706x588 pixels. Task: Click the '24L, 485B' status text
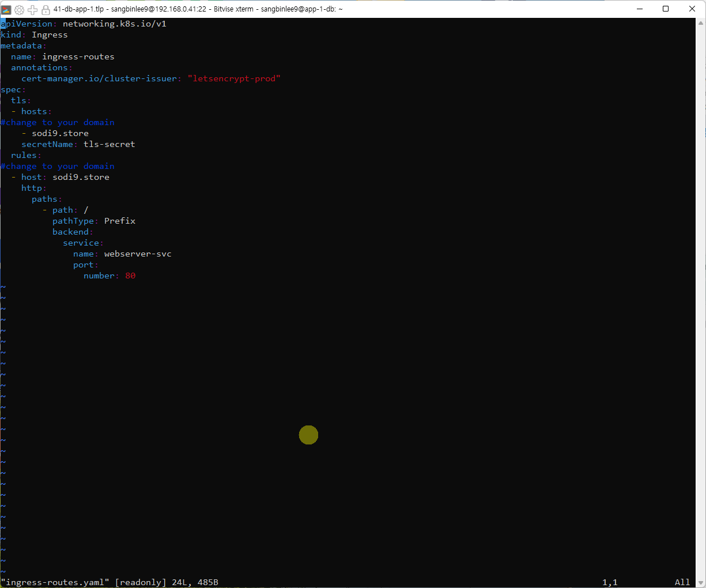pyautogui.click(x=195, y=582)
